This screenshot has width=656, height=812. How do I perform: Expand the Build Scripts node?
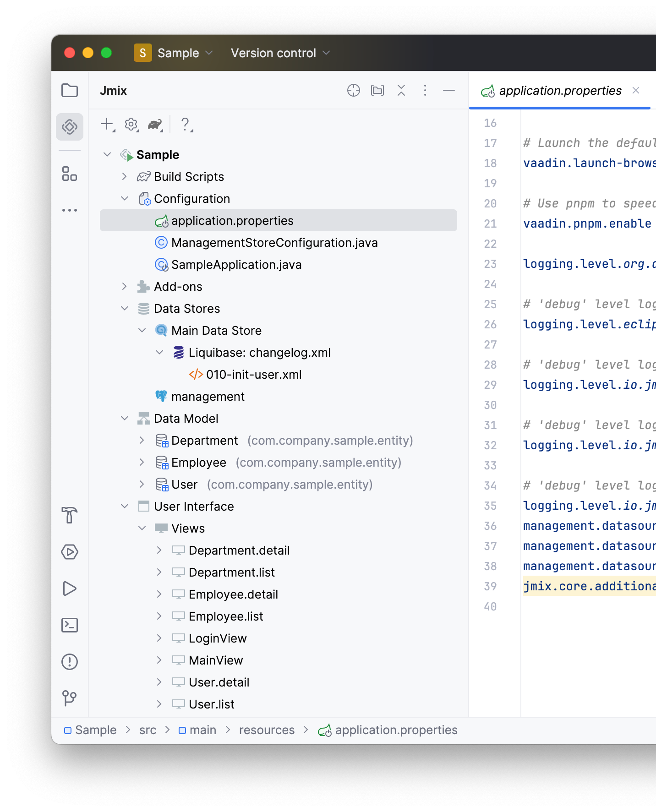(x=124, y=176)
